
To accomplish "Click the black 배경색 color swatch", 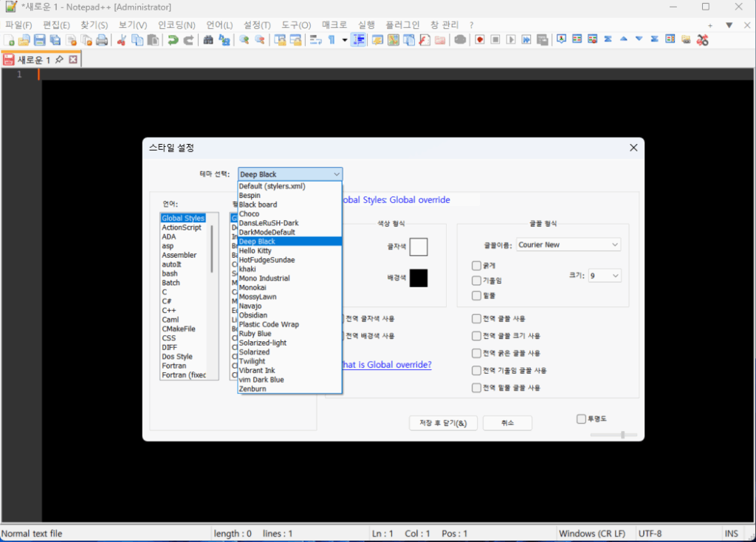I will (419, 278).
